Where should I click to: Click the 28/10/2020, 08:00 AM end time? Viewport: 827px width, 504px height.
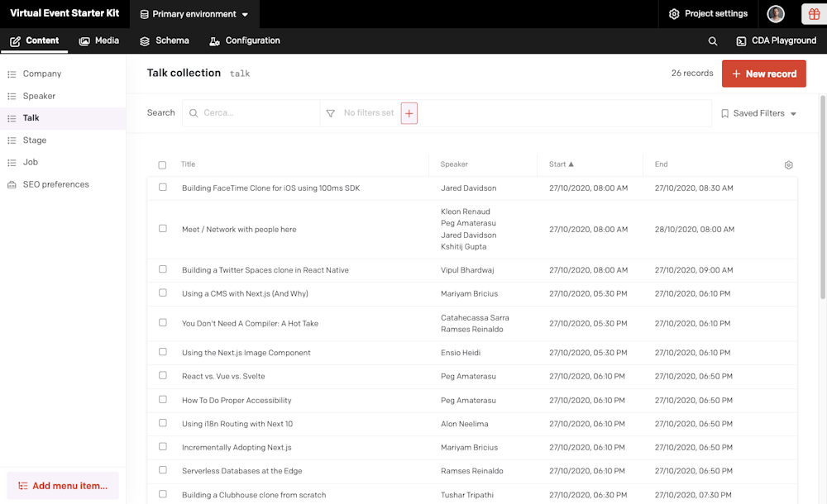pos(695,230)
